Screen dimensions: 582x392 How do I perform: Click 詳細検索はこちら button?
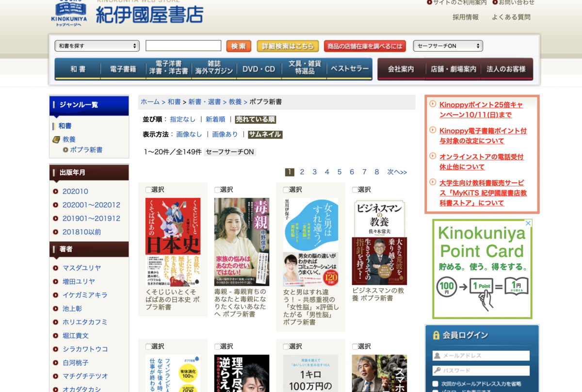[x=288, y=46]
